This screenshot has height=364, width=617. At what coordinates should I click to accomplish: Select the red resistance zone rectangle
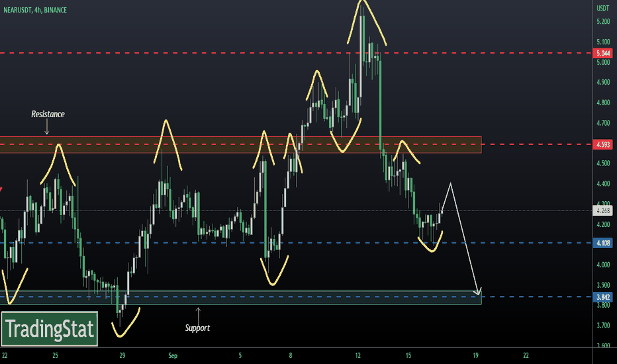(x=240, y=145)
